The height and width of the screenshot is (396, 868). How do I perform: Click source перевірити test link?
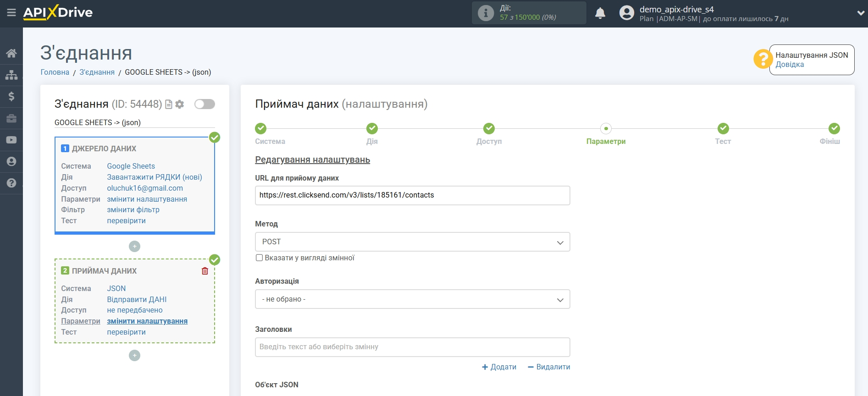click(127, 220)
